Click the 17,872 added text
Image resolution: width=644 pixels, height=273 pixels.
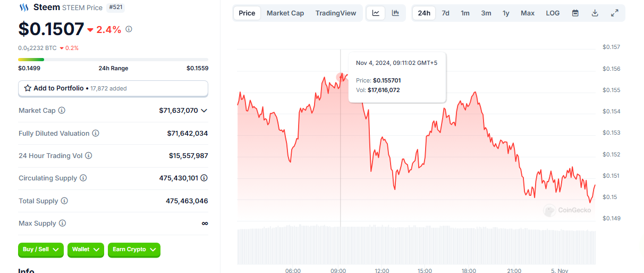108,88
